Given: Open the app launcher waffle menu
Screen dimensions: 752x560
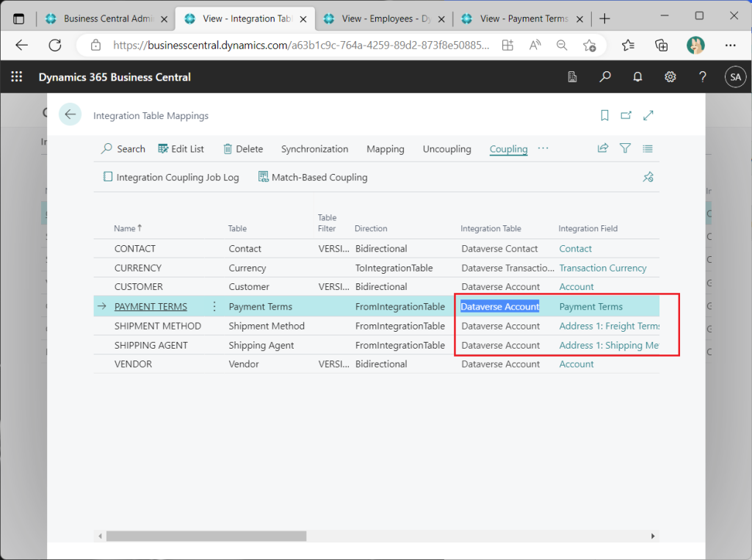Looking at the screenshot, I should pyautogui.click(x=17, y=77).
